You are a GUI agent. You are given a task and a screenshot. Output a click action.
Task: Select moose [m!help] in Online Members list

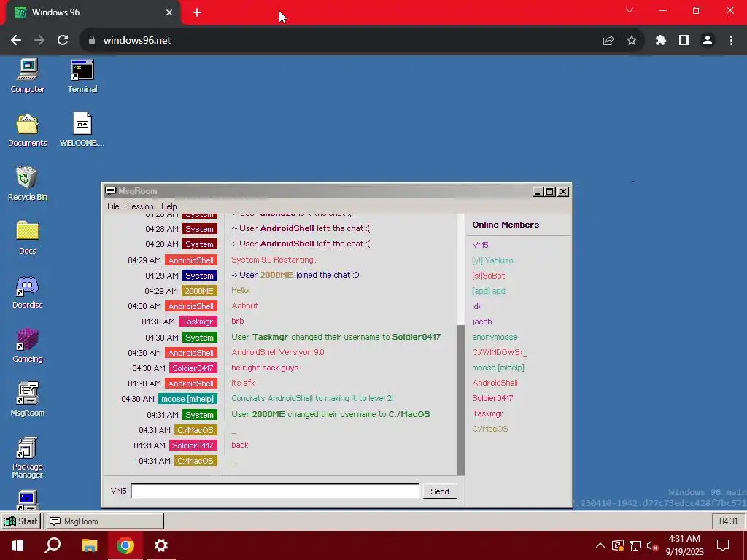498,367
